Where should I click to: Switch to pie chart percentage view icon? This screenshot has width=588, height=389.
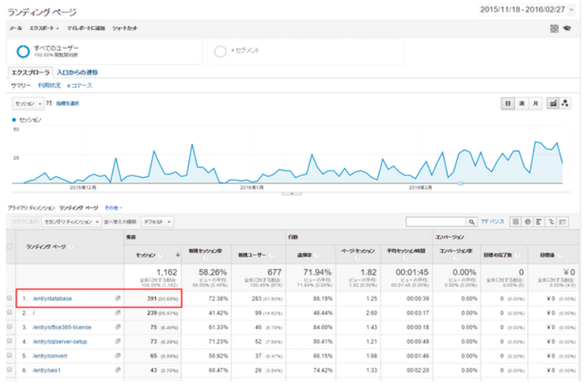click(x=528, y=222)
